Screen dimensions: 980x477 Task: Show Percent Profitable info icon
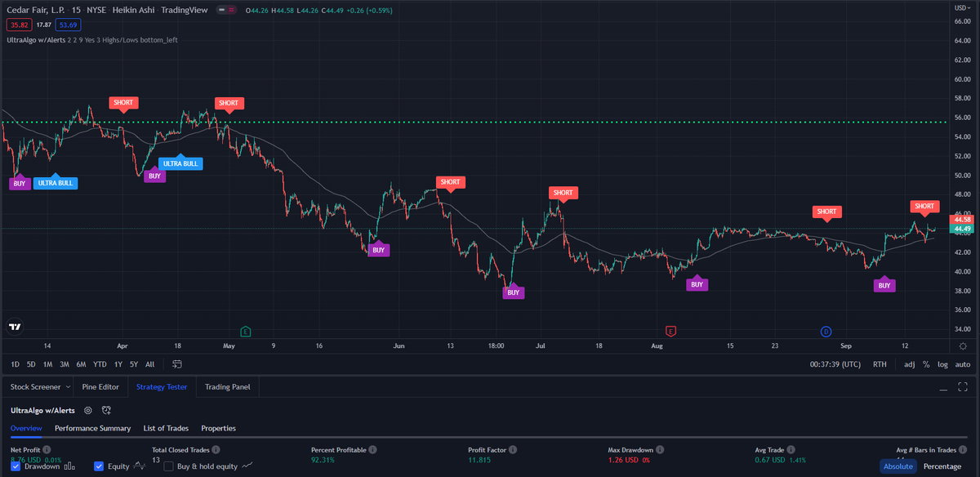[x=372, y=449]
